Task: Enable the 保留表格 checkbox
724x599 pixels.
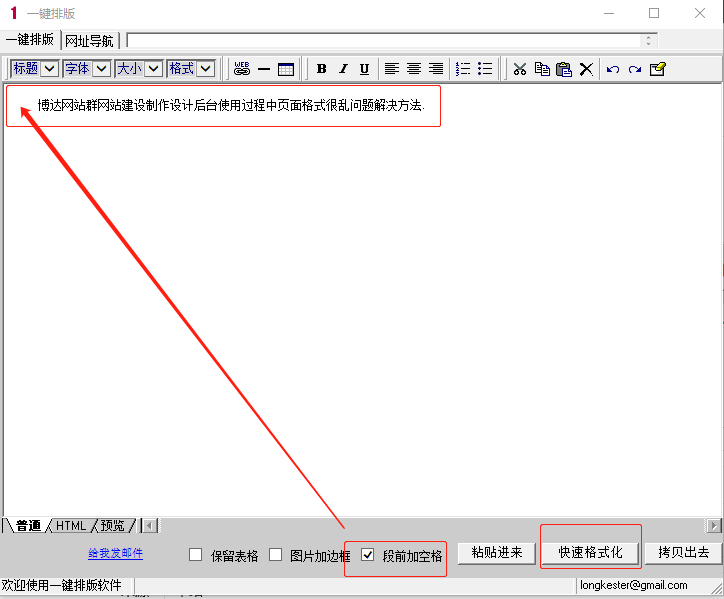Action: [196, 555]
